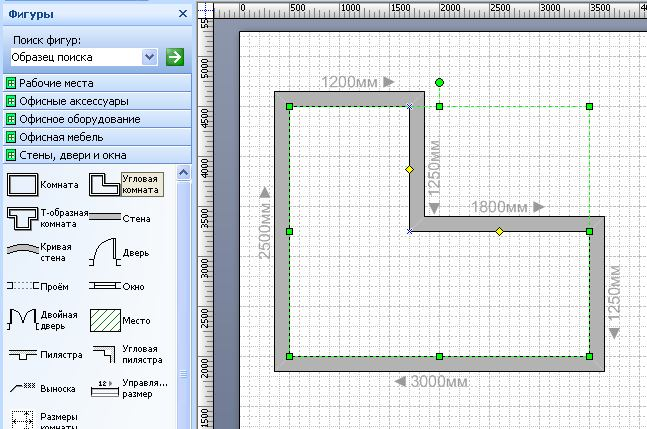Click the 3000мм dimension label
647x429 pixels.
coord(439,382)
